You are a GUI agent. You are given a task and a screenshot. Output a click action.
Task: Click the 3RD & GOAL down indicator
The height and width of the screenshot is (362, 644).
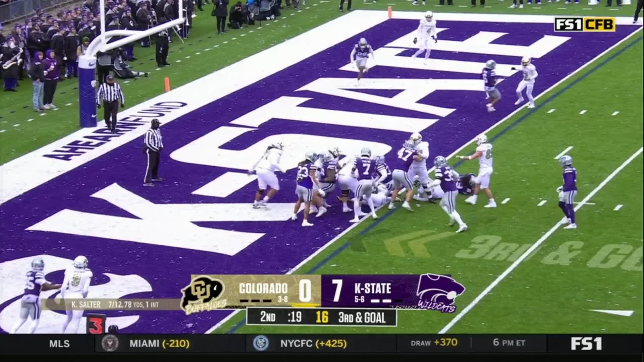(362, 317)
